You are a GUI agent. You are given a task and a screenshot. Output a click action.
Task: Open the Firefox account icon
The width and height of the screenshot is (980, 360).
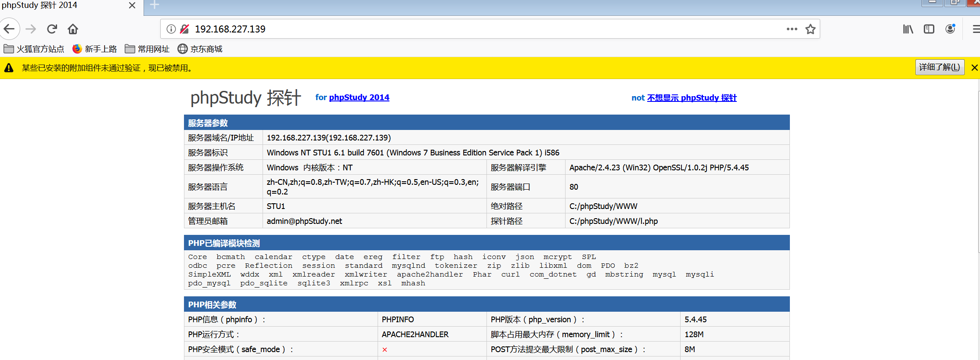950,29
